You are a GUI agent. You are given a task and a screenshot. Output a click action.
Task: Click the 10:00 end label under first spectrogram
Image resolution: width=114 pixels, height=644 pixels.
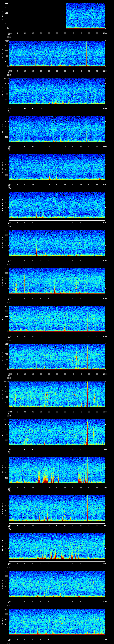coord(105,33)
